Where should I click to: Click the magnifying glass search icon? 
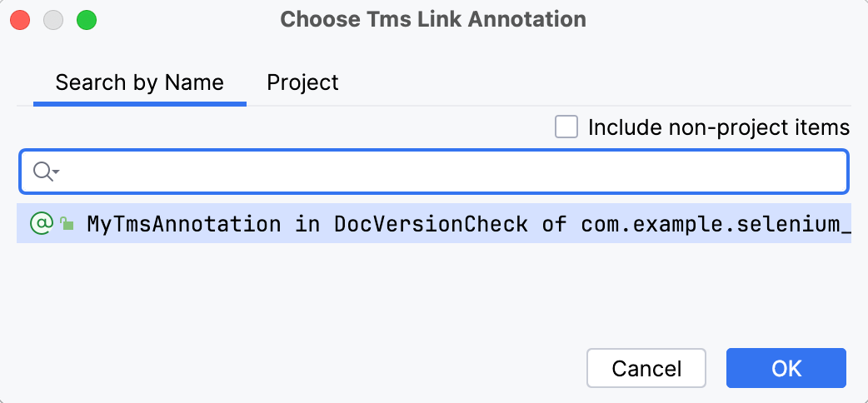(42, 172)
